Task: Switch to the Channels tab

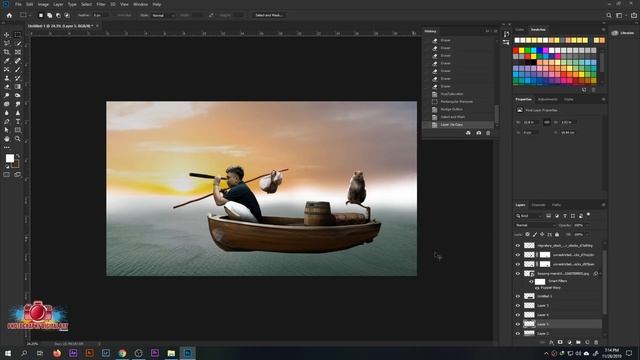Action: (538, 205)
